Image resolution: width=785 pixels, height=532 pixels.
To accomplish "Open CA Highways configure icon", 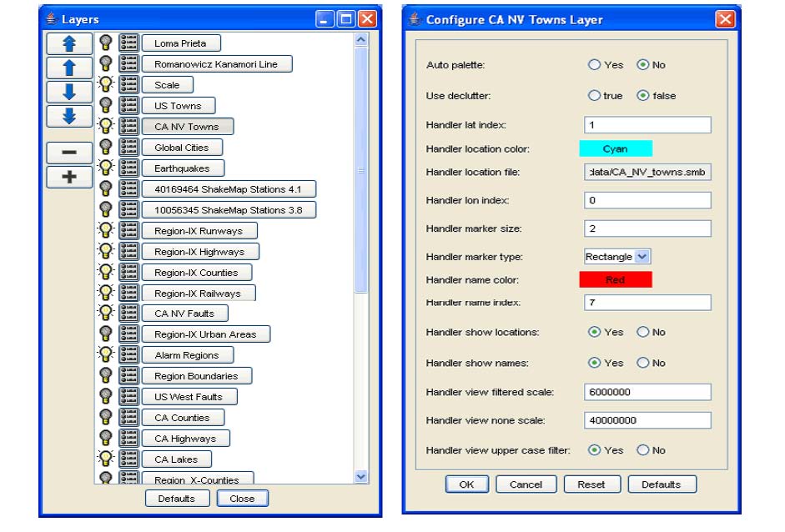I will point(128,439).
